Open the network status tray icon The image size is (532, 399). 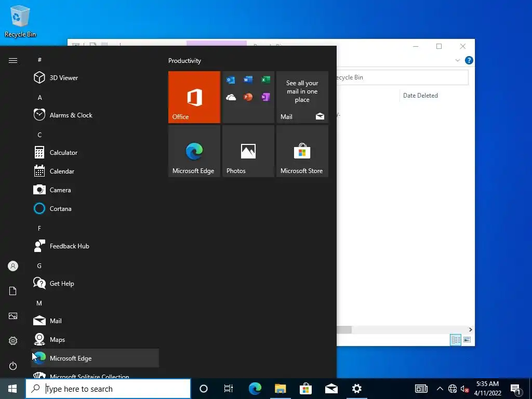pyautogui.click(x=453, y=389)
